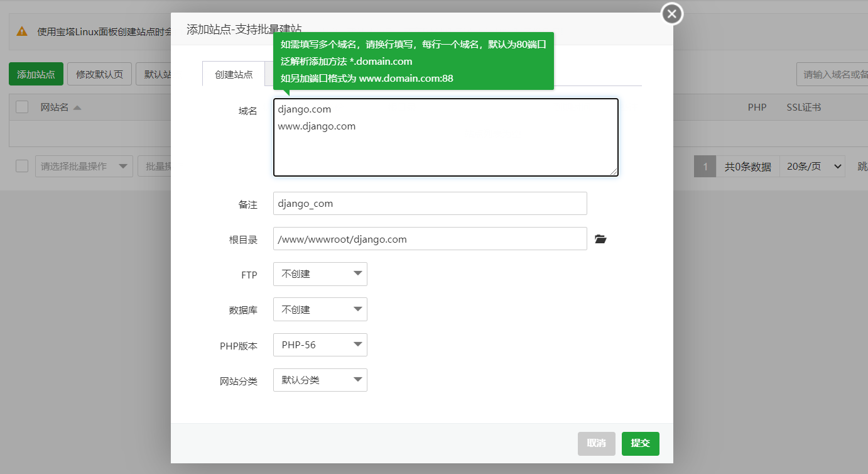Open the 数据库 creation dropdown

pos(320,309)
